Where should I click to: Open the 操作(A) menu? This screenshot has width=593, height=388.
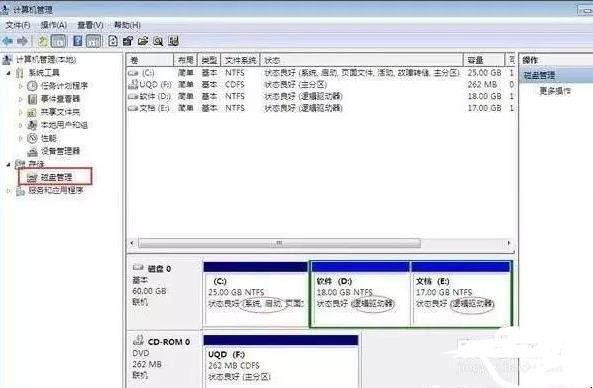54,25
